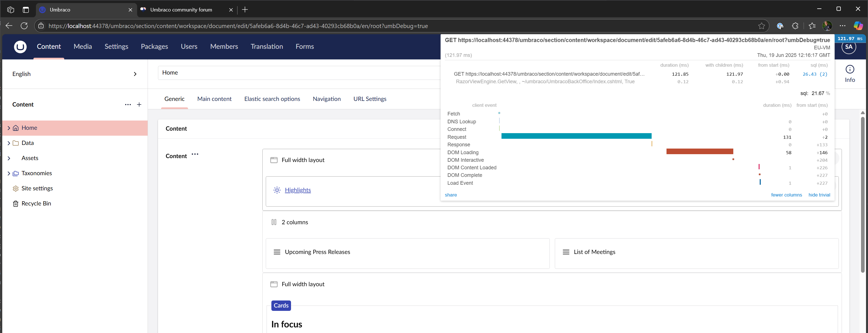Switch to the Main content tab
This screenshot has width=868, height=333.
pyautogui.click(x=214, y=99)
